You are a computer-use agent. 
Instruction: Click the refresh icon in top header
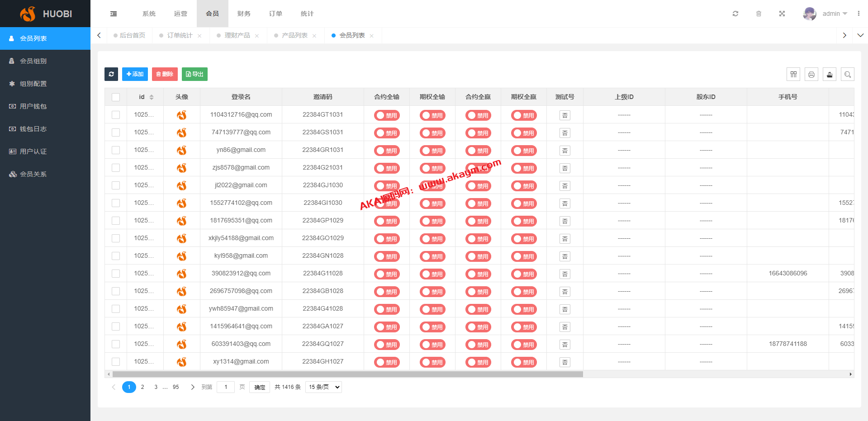pyautogui.click(x=735, y=14)
